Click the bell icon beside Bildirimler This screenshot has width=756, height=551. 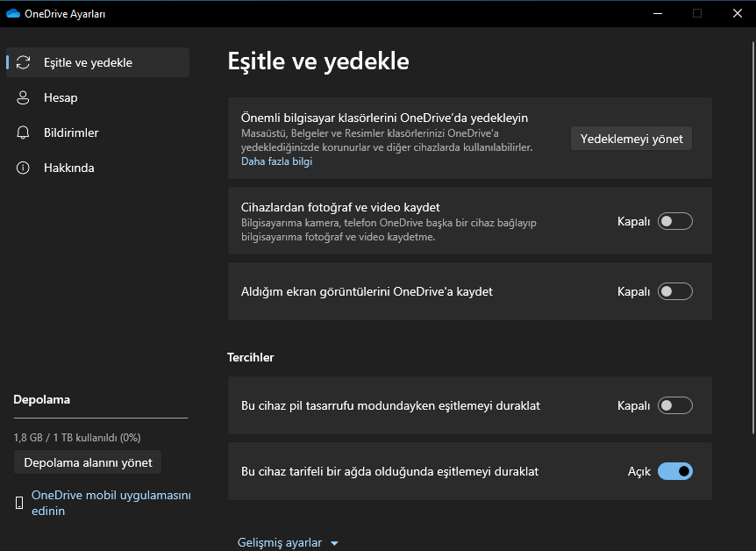24,132
